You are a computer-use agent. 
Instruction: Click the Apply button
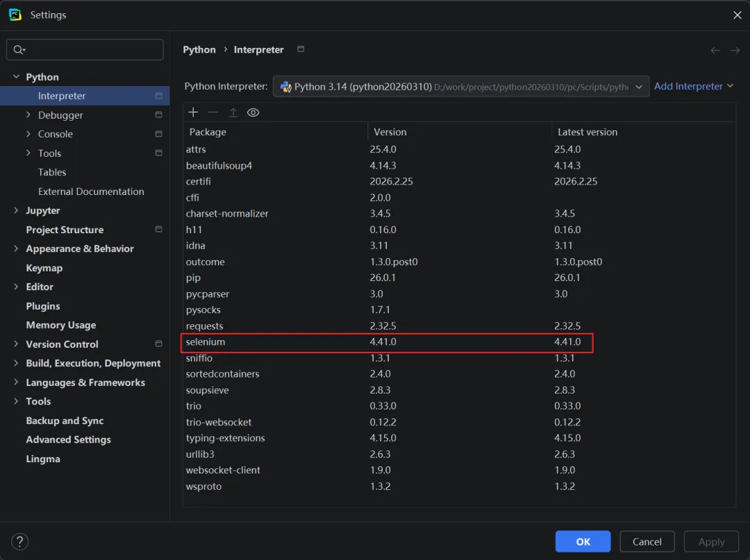pyautogui.click(x=711, y=541)
